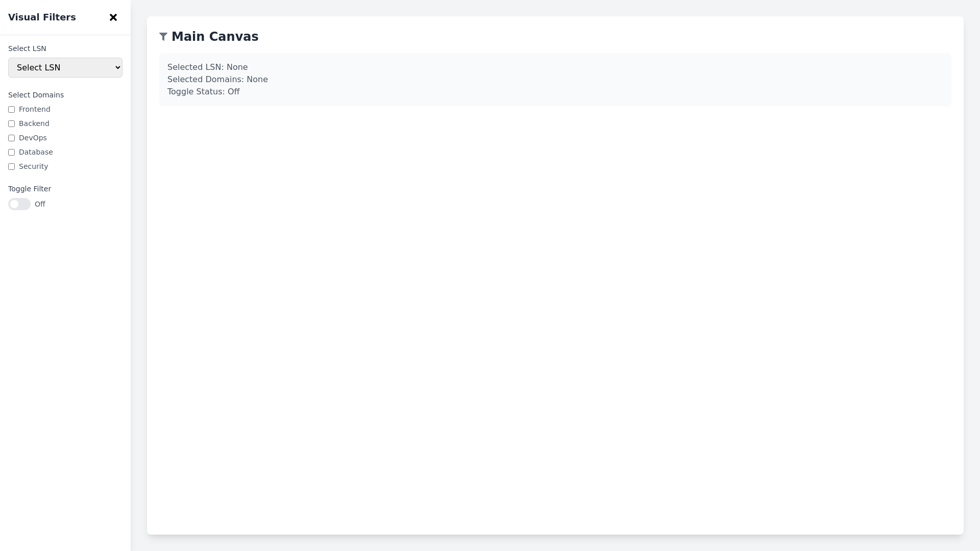Click the Select LSN section label
The width and height of the screenshot is (980, 551).
[27, 48]
